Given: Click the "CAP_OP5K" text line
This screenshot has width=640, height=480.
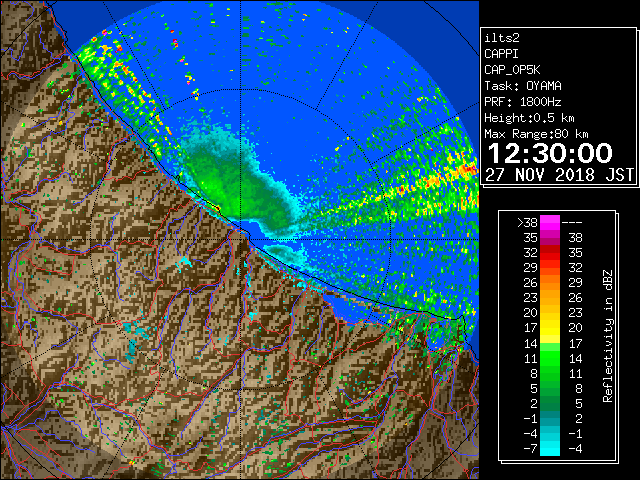Looking at the screenshot, I should click(x=512, y=70).
